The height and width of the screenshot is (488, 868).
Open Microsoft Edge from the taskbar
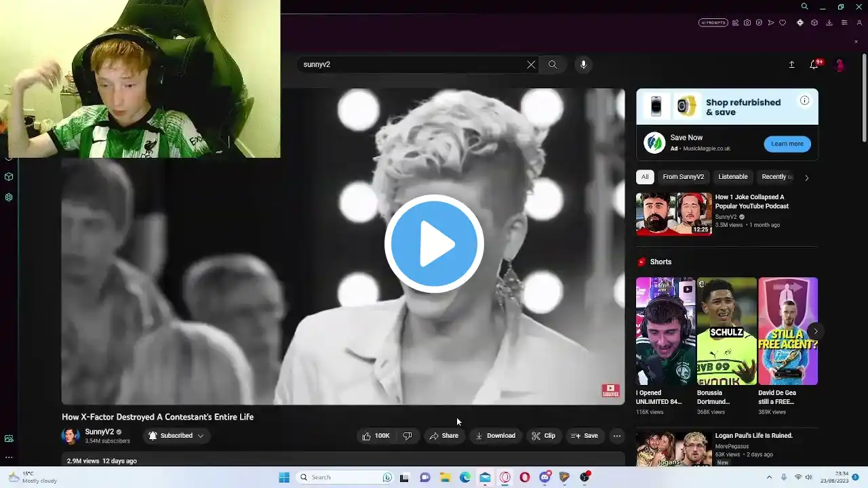tap(465, 477)
